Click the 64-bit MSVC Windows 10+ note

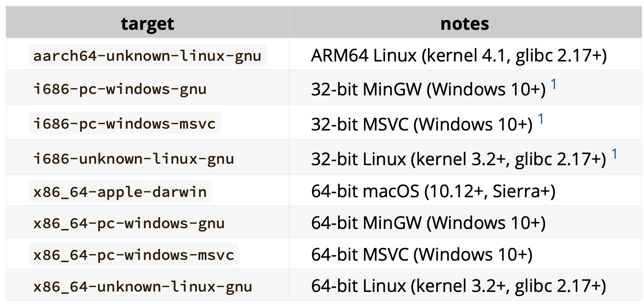pyautogui.click(x=422, y=255)
